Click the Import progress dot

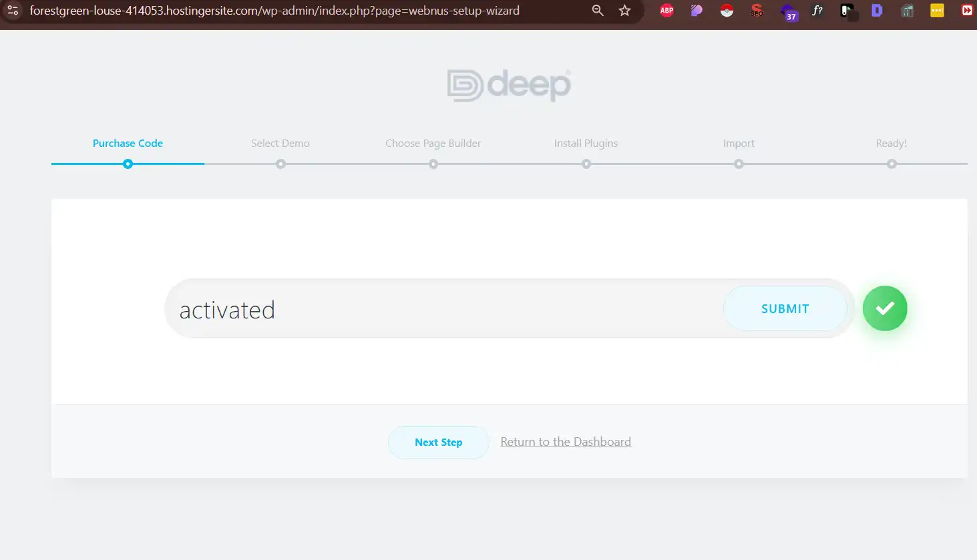click(739, 164)
